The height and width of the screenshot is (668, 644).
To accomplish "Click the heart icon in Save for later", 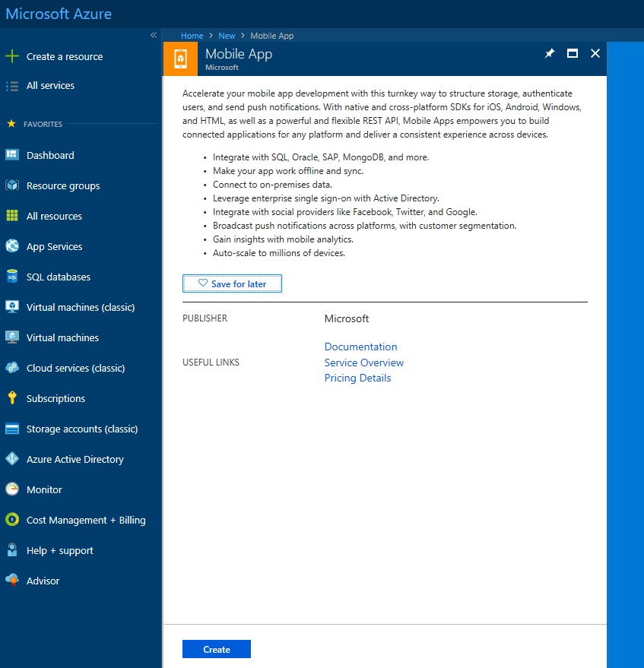I will (x=203, y=283).
